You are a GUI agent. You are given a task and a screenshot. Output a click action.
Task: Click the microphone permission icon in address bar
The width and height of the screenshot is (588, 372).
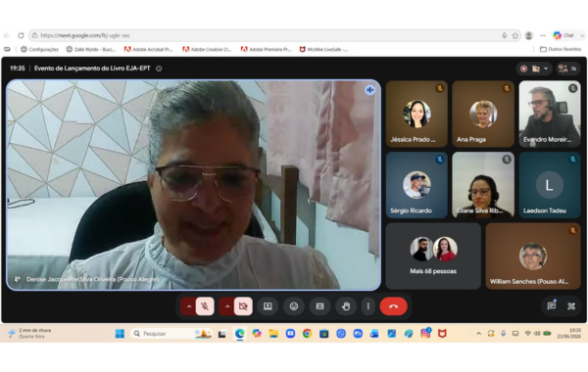coord(505,35)
